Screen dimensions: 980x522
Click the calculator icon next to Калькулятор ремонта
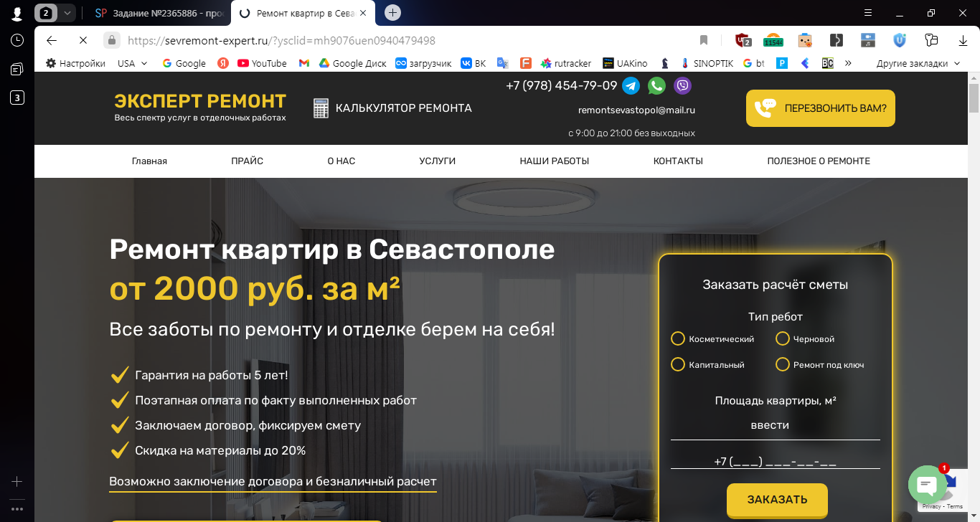click(x=321, y=108)
